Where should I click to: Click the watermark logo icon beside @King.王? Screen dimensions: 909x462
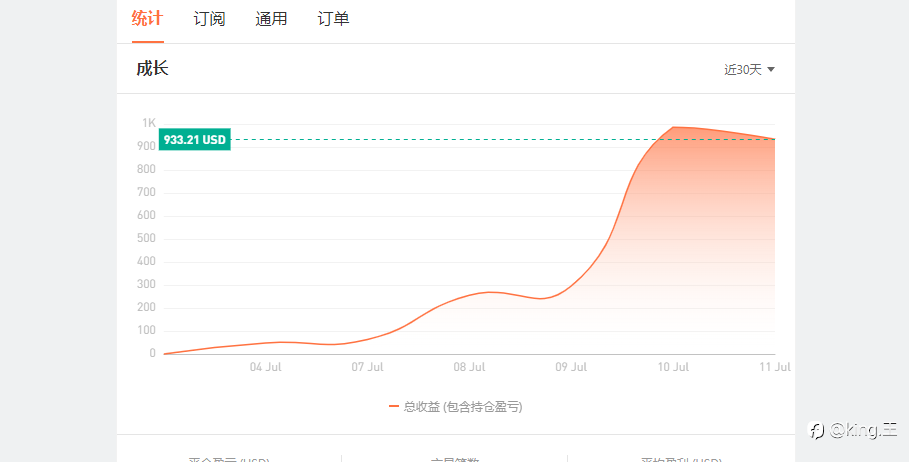point(816,431)
